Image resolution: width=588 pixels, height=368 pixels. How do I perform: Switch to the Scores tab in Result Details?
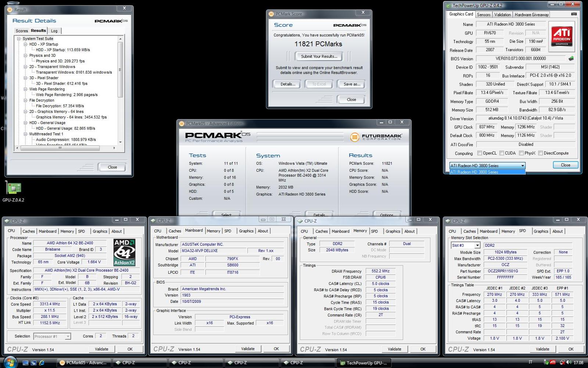click(22, 31)
